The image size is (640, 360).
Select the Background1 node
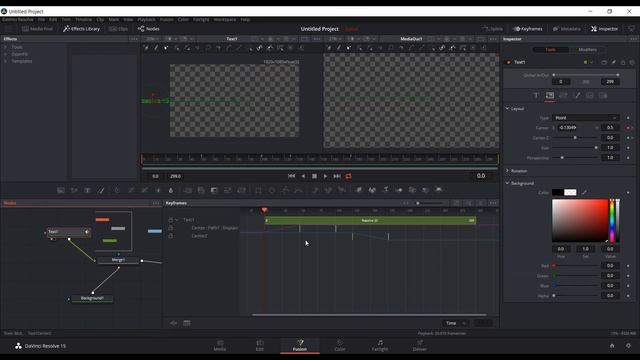click(92, 298)
